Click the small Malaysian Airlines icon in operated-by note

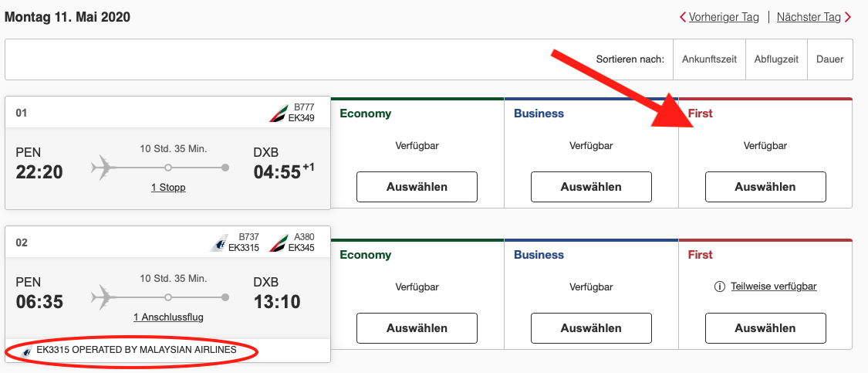[x=28, y=351]
